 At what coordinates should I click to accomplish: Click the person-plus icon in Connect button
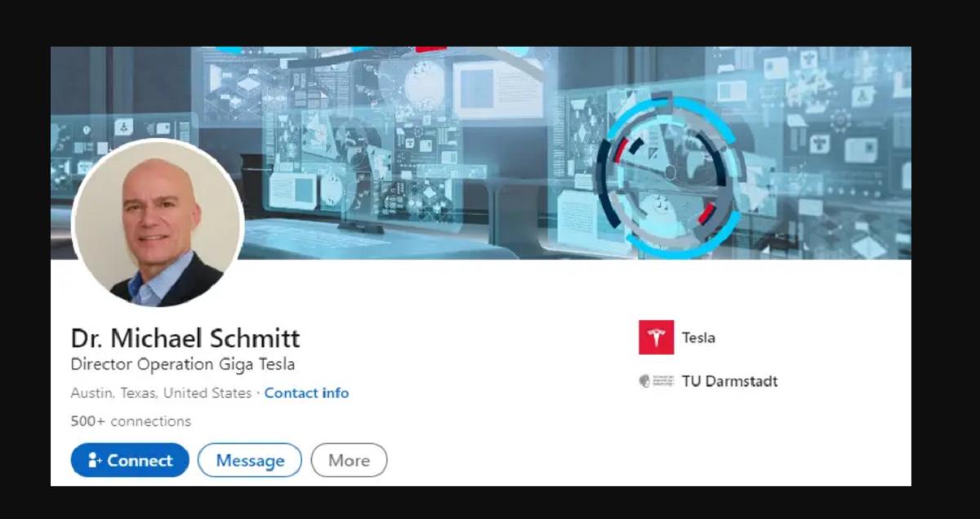coord(94,461)
